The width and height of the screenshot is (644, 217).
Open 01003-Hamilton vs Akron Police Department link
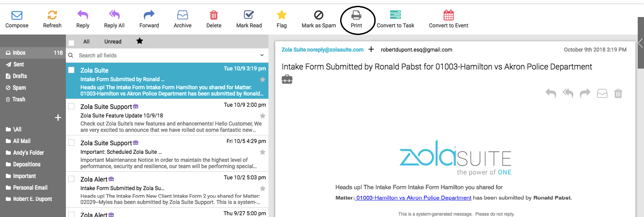(413, 198)
